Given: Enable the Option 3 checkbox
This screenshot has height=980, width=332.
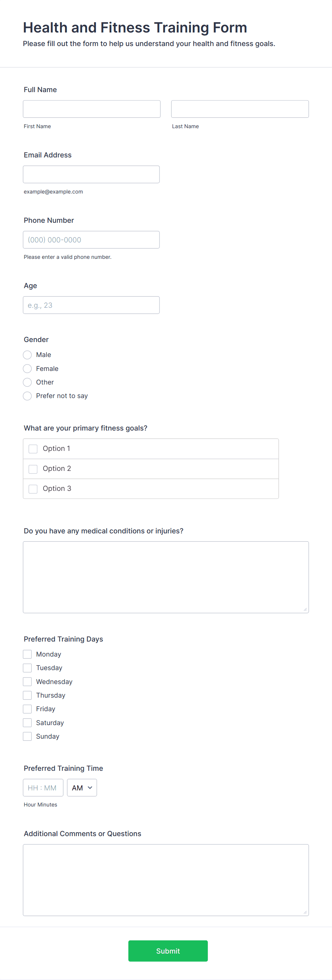Looking at the screenshot, I should click(x=33, y=488).
